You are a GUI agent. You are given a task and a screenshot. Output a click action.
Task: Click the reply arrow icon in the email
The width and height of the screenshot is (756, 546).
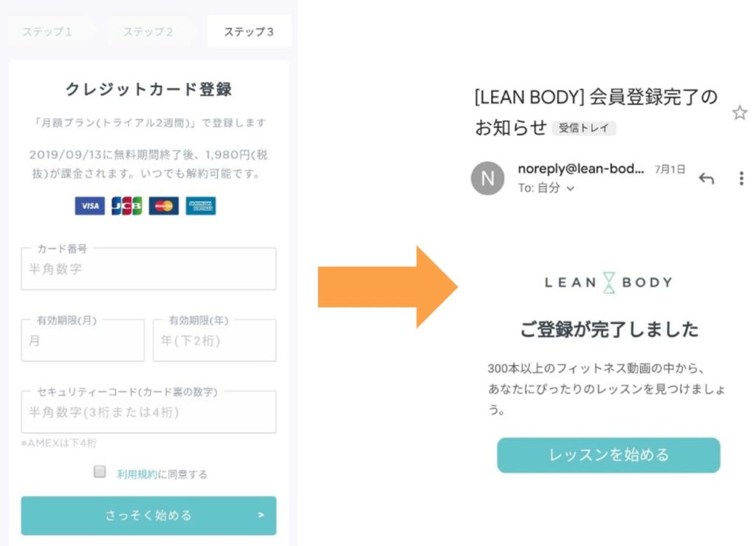[707, 179]
